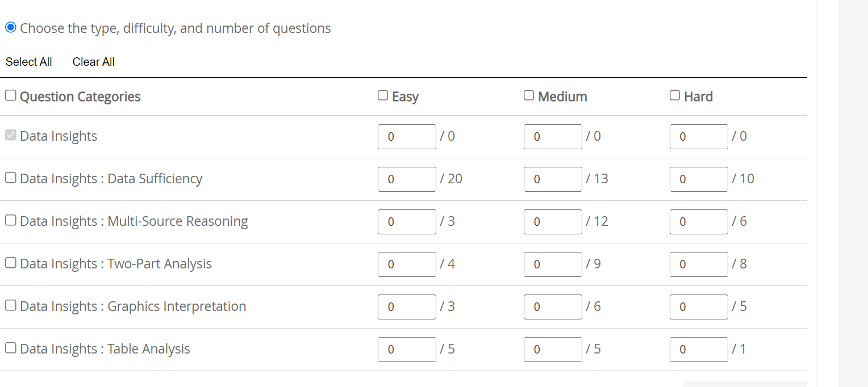Click the Easy count field for Graphics Interpretation
The width and height of the screenshot is (868, 387).
coord(407,306)
